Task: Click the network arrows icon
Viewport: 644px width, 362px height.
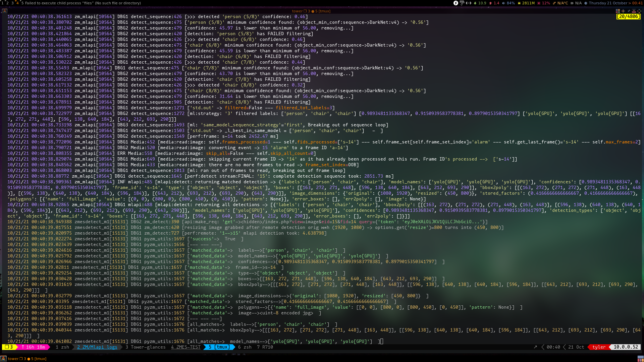Action: tap(469, 3)
